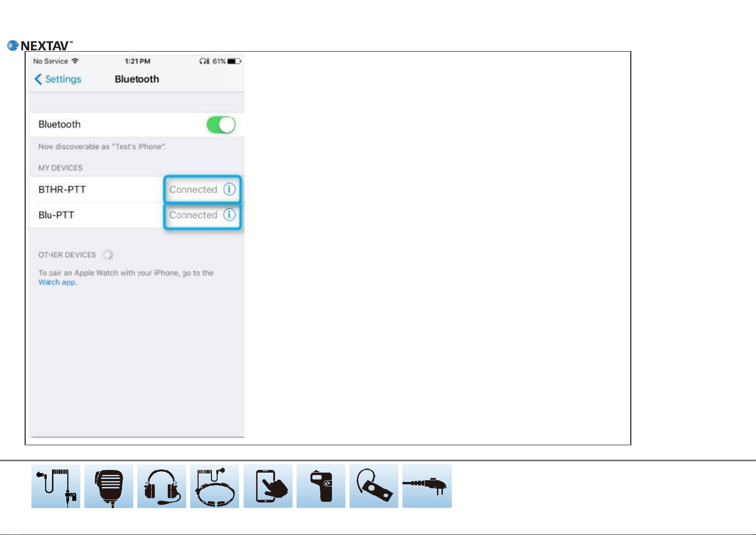Image resolution: width=756 pixels, height=535 pixels.
Task: Select the Blu-PTT device row
Action: click(137, 215)
